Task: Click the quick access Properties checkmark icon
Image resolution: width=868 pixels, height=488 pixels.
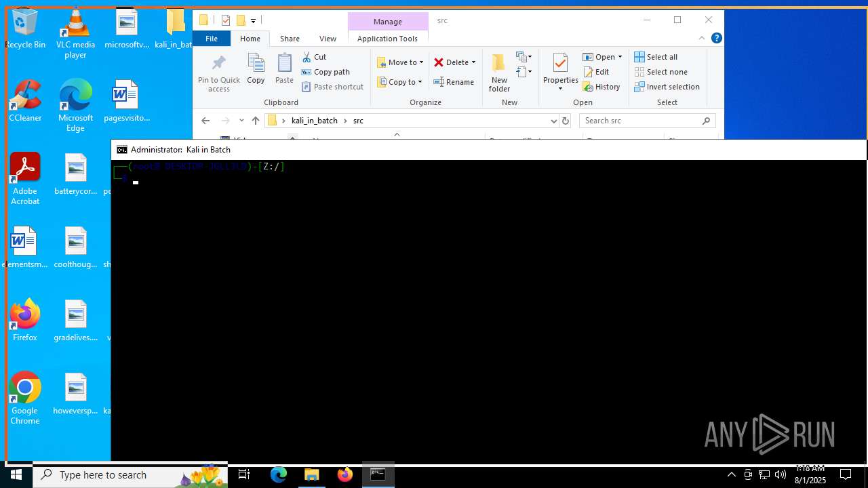Action: [x=226, y=20]
